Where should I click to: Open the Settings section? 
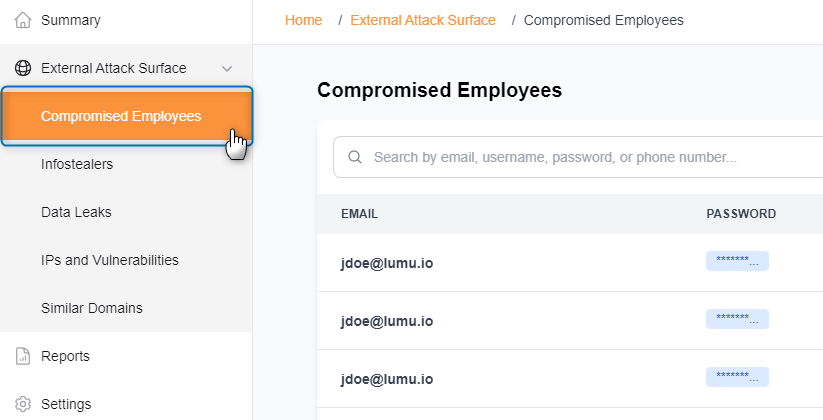pos(66,404)
